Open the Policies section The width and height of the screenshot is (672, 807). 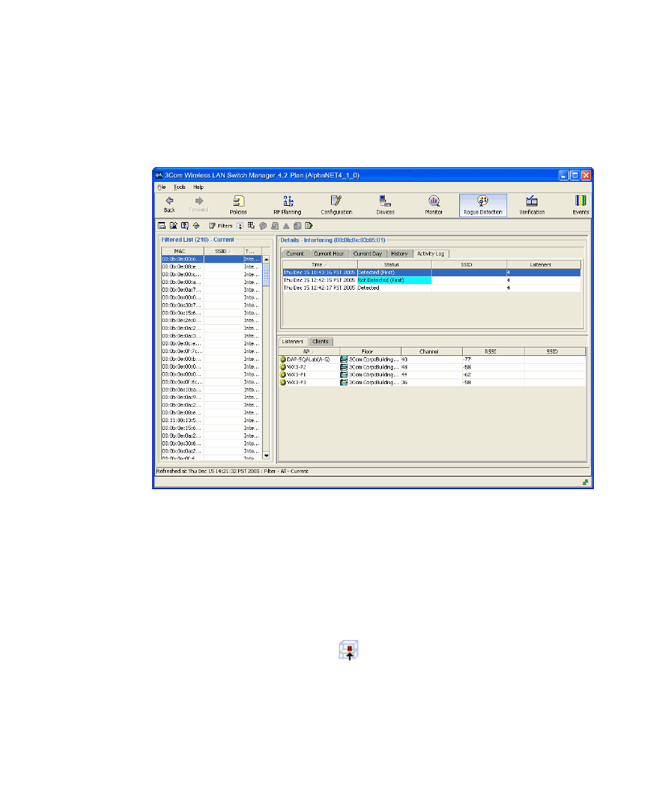[238, 205]
